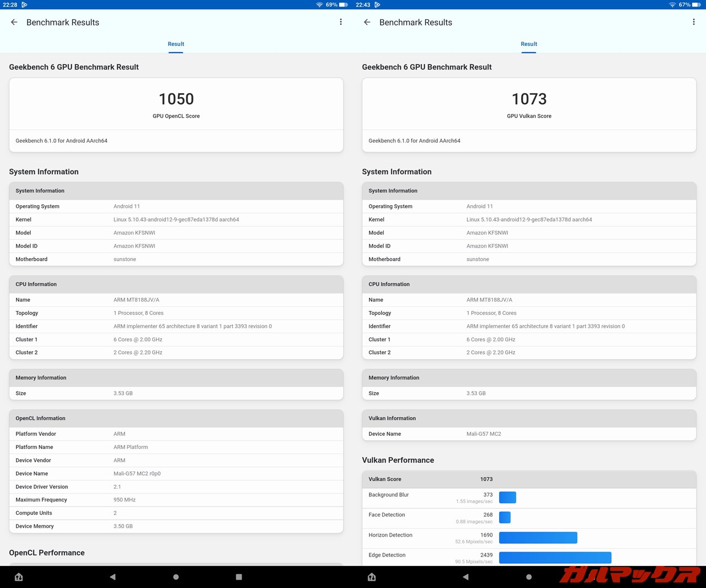Tap the Wi-Fi icon in the left status bar
The image size is (706, 588).
319,4
